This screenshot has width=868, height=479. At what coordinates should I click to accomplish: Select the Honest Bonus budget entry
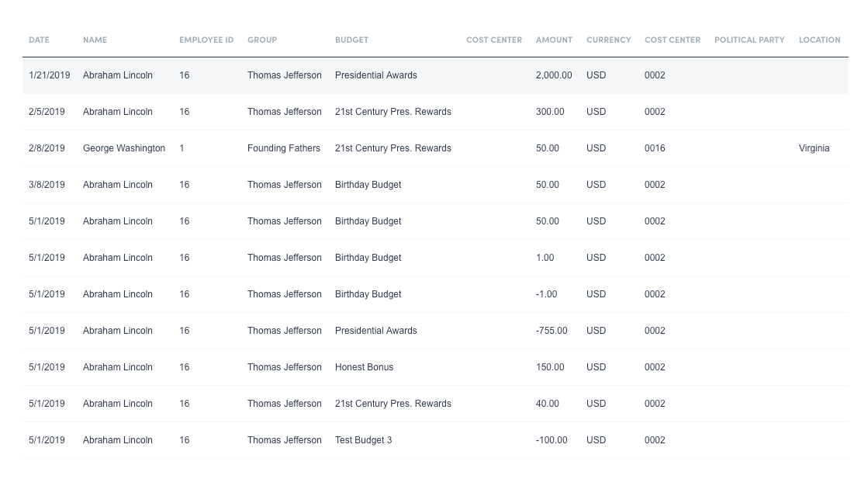pos(364,366)
